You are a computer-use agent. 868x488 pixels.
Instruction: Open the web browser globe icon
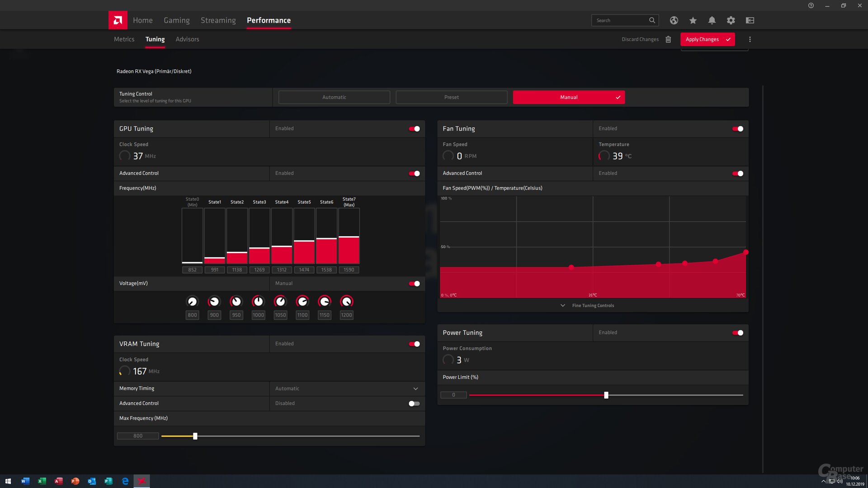click(x=674, y=20)
